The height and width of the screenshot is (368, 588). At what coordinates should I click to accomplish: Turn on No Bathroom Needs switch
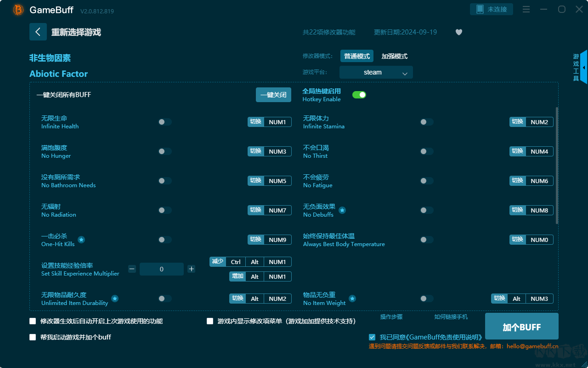165,181
